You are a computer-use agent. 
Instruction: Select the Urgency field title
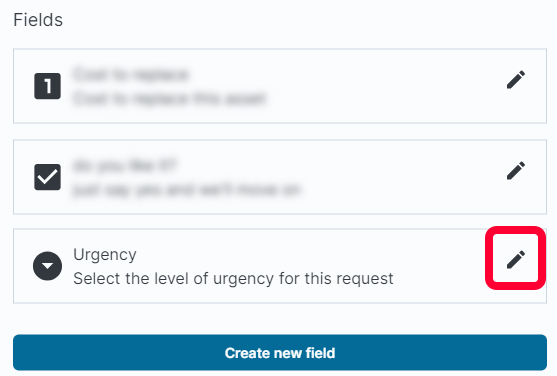pos(105,254)
